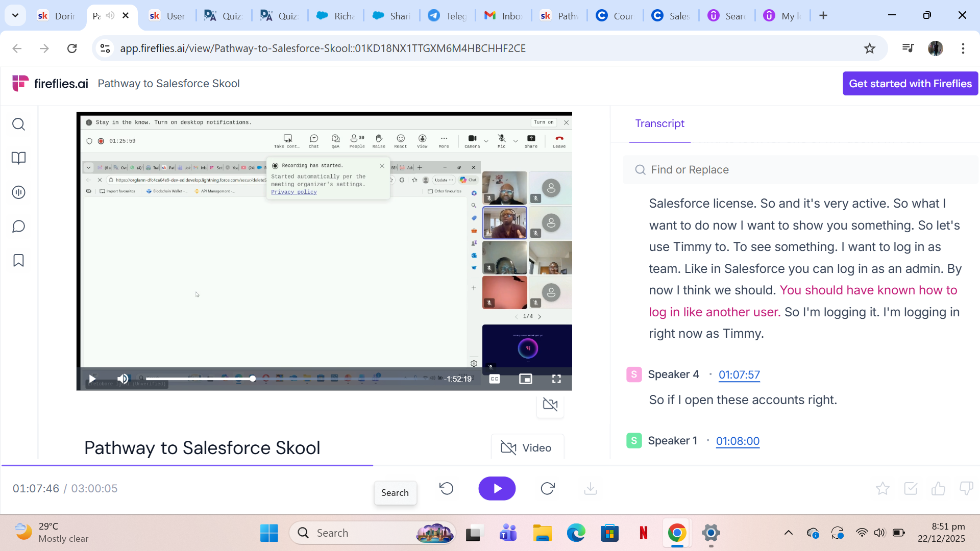Click the video progress slider handle

click(253, 379)
